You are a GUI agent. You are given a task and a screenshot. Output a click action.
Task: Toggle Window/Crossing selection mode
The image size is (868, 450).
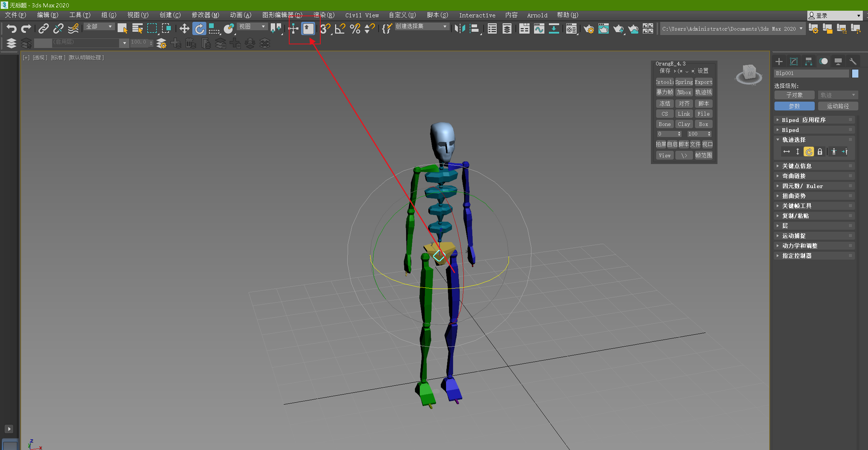(x=166, y=28)
